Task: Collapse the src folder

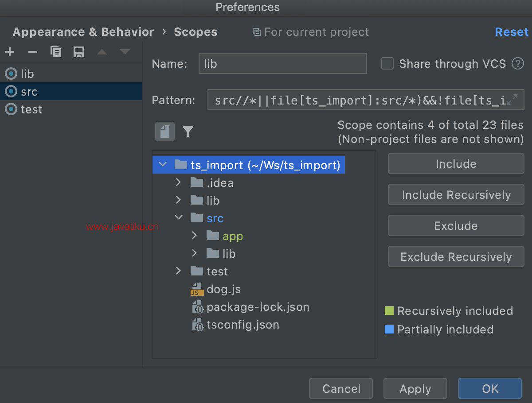Action: pyautogui.click(x=179, y=217)
